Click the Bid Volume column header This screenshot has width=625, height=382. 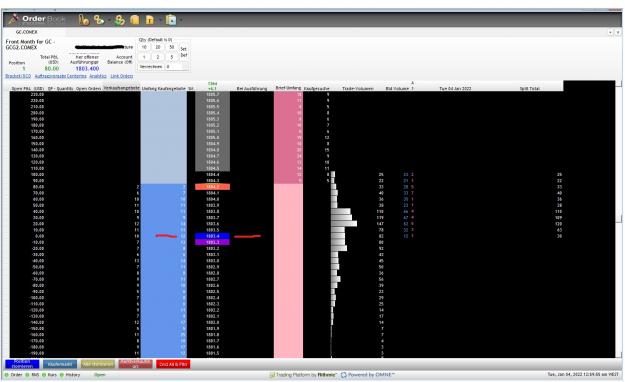click(x=397, y=89)
